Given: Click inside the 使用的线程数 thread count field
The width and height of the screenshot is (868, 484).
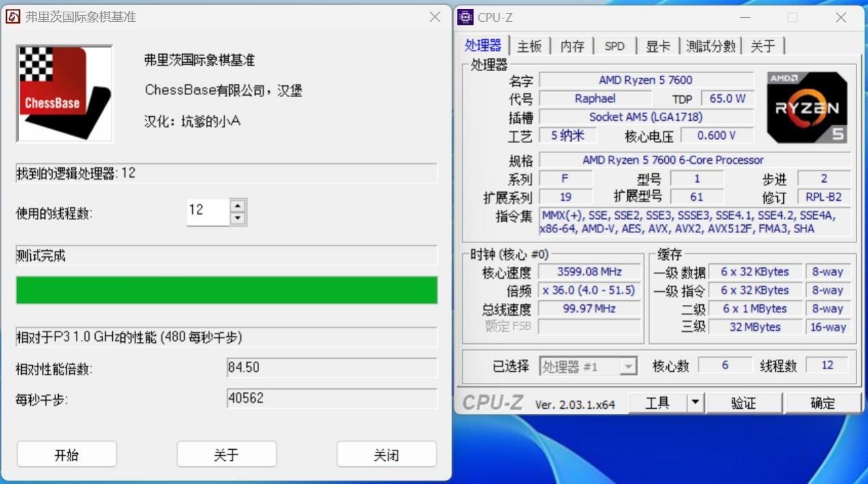Looking at the screenshot, I should (x=209, y=211).
